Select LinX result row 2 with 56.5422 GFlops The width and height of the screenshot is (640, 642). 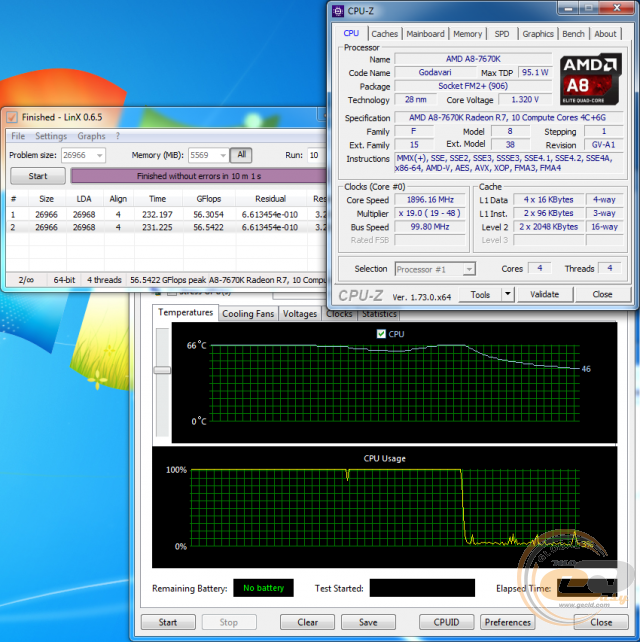click(166, 227)
